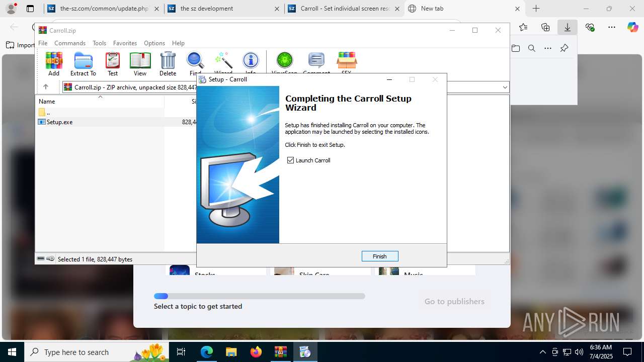Open Copilot icon in Edge
Screen dimensions: 644x362
632,27
